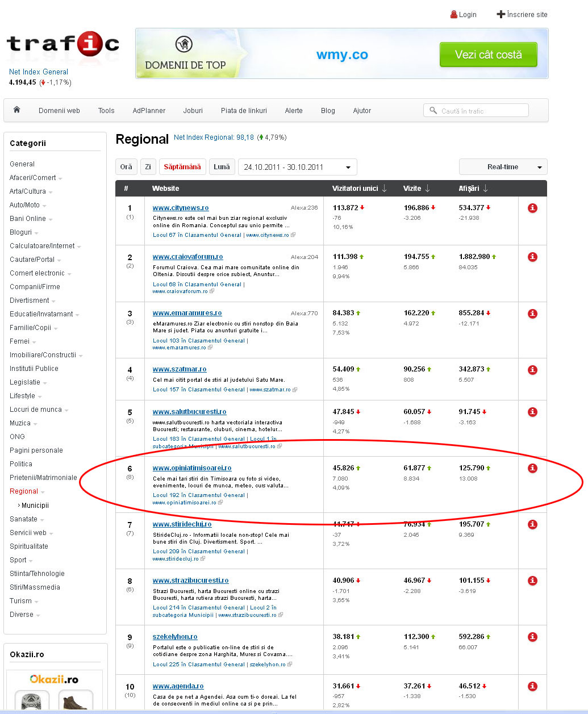
Task: Select the Oră time period tab
Action: pos(126,167)
